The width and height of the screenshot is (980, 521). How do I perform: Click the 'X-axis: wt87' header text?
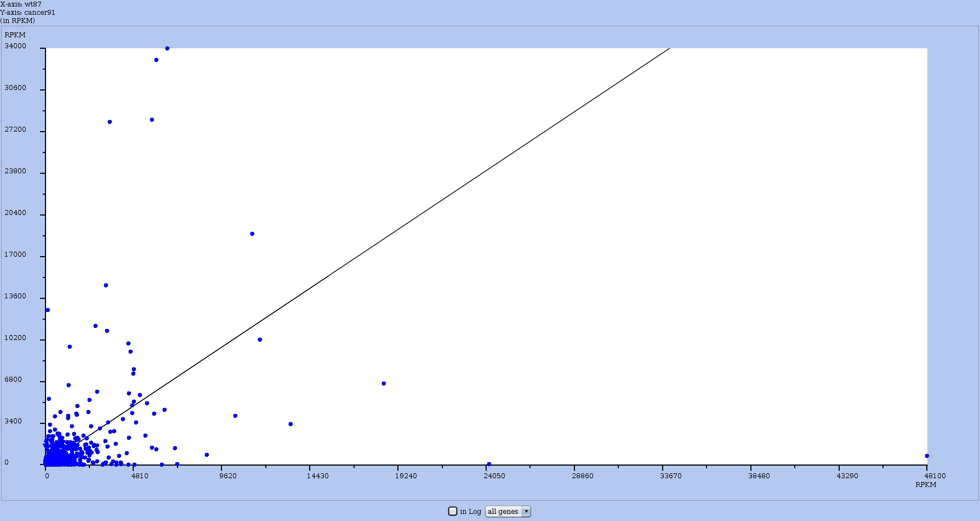tap(21, 4)
